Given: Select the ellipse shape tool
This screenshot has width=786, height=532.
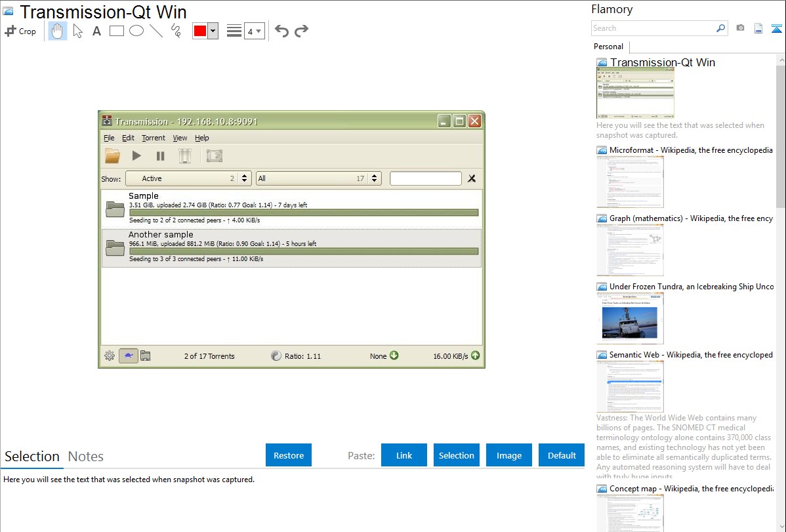Looking at the screenshot, I should coord(136,31).
